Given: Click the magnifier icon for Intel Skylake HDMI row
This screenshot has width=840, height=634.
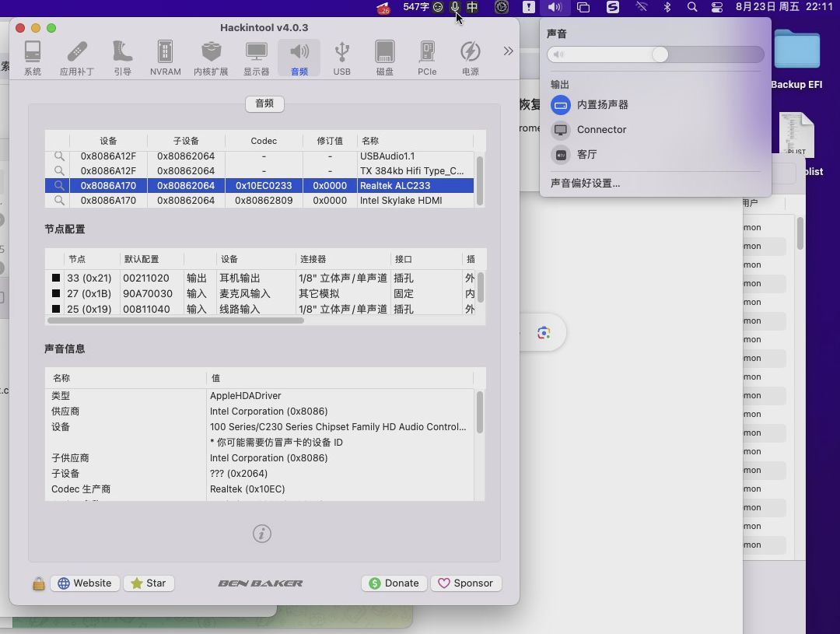Looking at the screenshot, I should pos(59,200).
